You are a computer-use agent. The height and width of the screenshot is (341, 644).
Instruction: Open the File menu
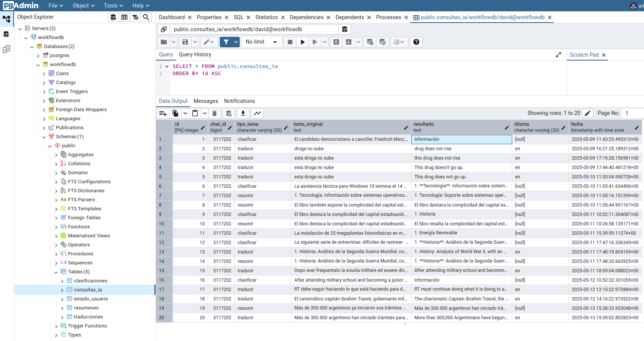[56, 6]
